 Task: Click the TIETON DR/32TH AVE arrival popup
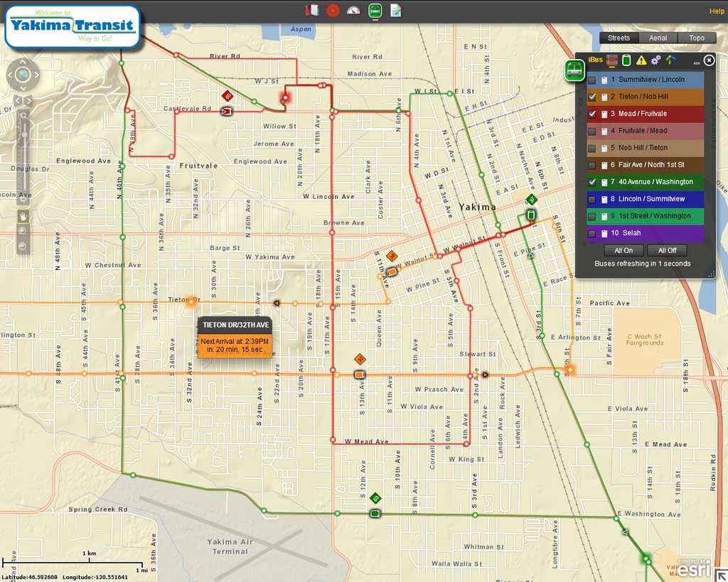(235, 338)
